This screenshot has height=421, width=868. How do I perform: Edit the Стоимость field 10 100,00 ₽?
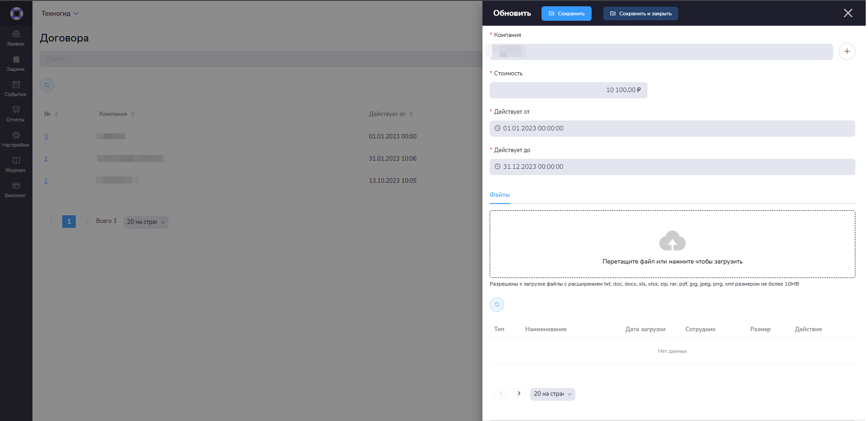coord(569,90)
